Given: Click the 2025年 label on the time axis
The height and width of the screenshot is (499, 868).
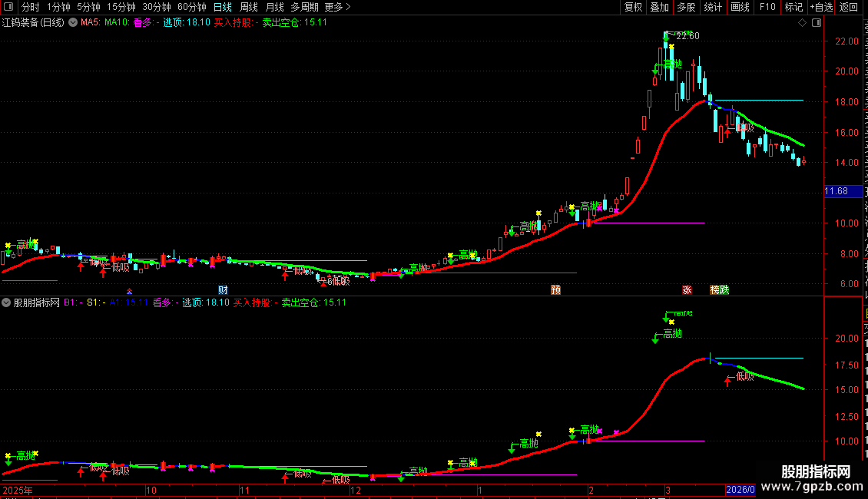Looking at the screenshot, I should point(17,490).
